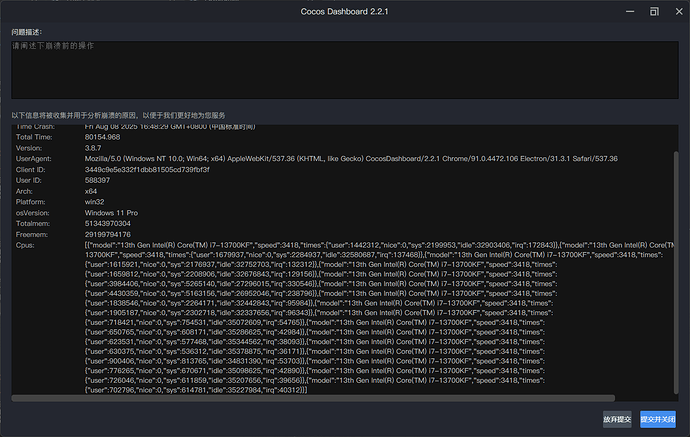Click the Totalmem value 51343970304
690x437 pixels.
point(116,223)
